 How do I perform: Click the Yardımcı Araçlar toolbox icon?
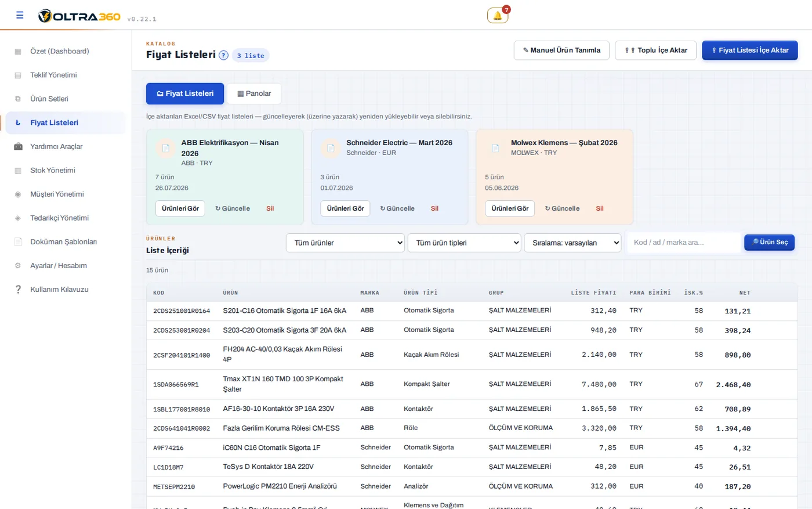coord(18,147)
